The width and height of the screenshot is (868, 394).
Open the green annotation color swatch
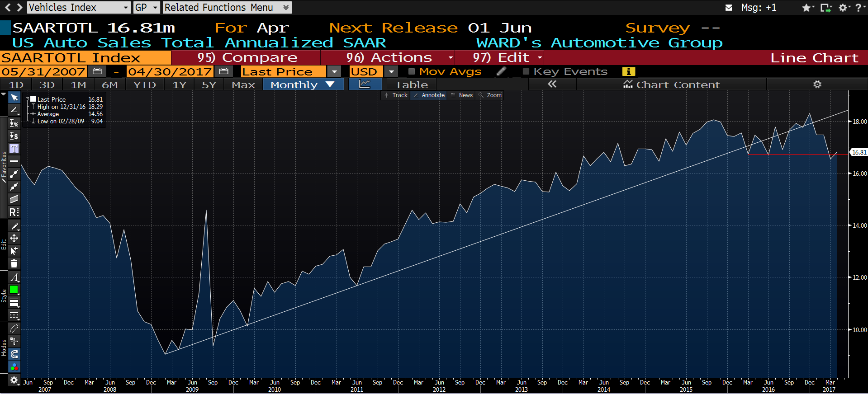(x=14, y=290)
